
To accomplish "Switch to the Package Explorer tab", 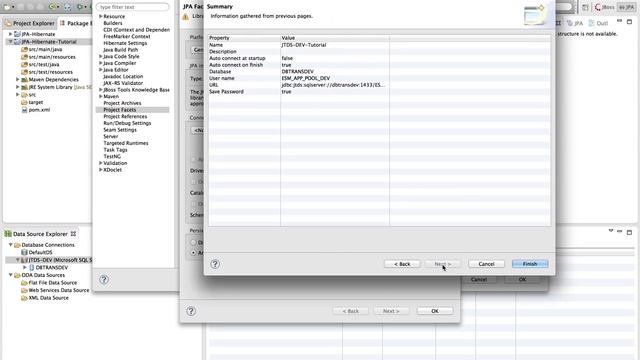I will click(x=76, y=23).
